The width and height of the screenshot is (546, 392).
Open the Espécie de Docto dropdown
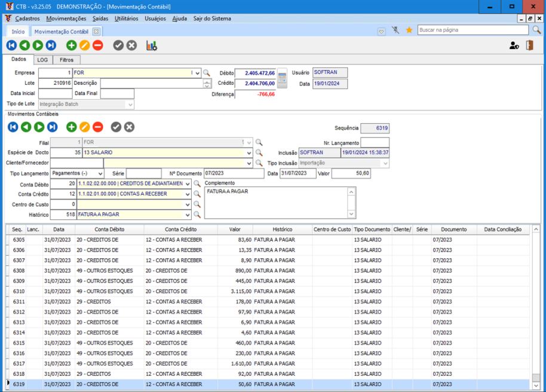pyautogui.click(x=249, y=153)
